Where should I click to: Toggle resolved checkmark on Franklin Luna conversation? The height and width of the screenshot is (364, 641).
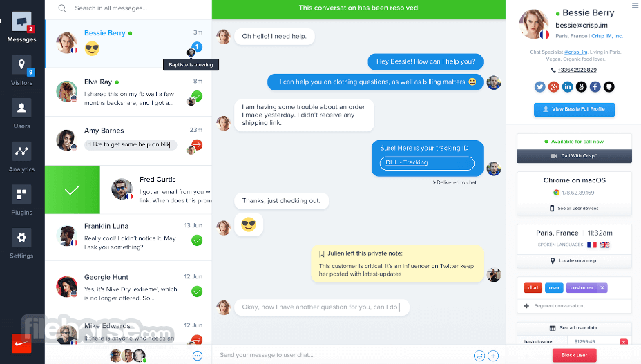coord(197,240)
